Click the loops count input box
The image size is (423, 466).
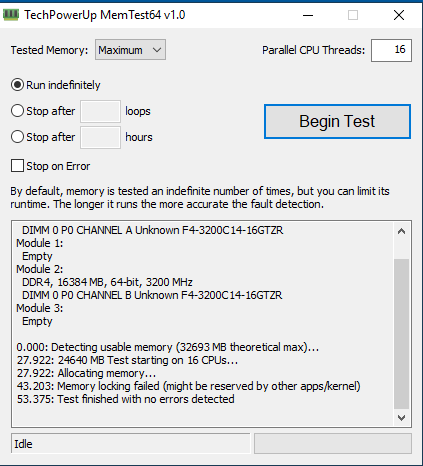pos(100,111)
